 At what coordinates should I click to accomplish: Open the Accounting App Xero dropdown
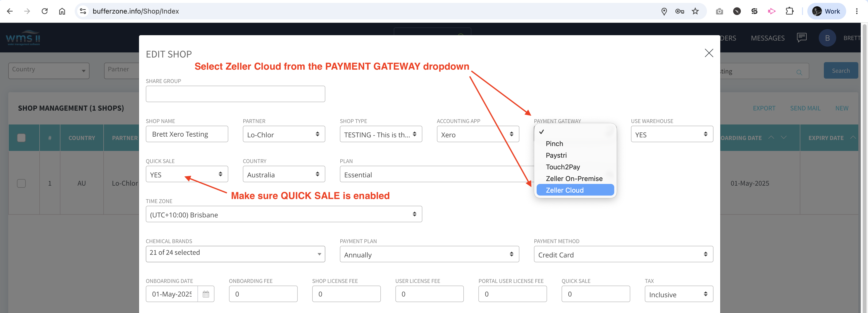pos(478,134)
